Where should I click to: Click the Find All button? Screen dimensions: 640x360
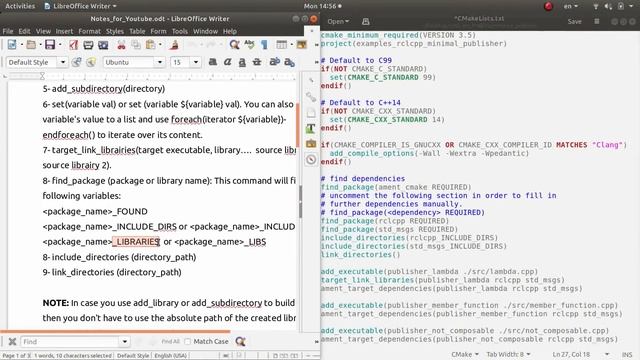click(x=170, y=342)
